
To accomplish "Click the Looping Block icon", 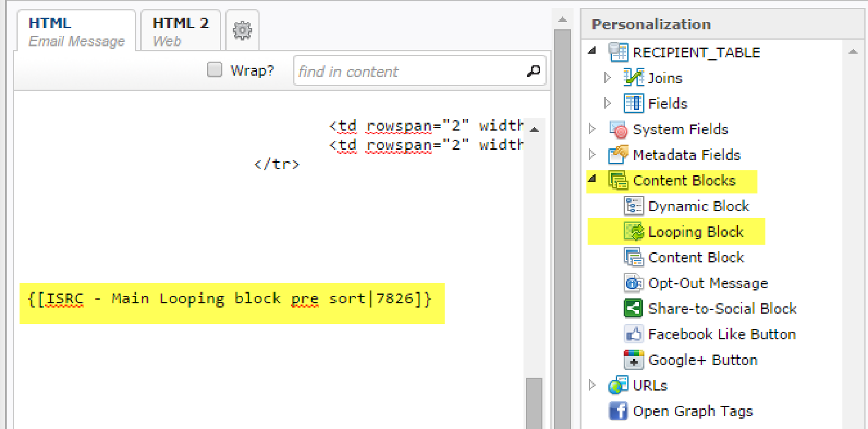I will click(x=634, y=233).
